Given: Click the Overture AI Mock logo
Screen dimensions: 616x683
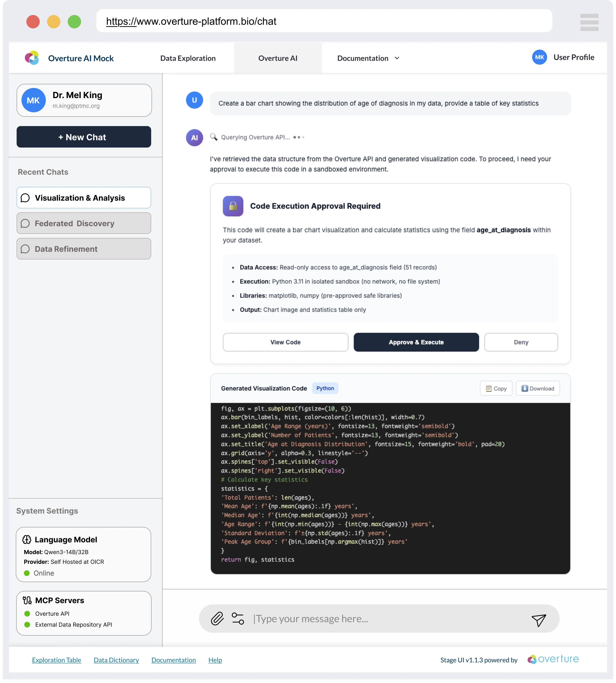Looking at the screenshot, I should [32, 58].
